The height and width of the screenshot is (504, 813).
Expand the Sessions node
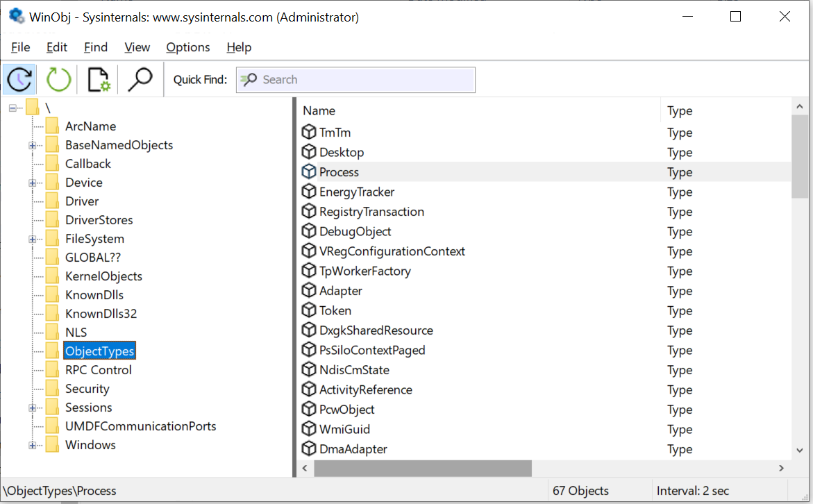33,407
